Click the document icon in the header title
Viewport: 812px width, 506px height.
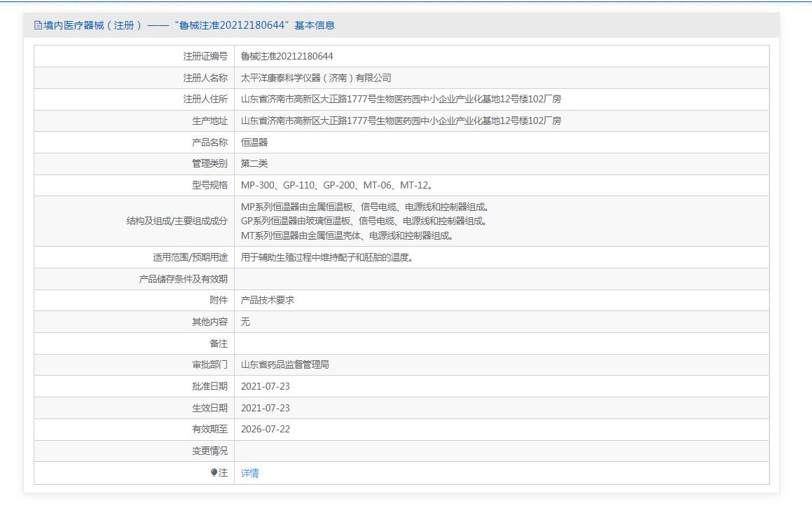38,25
